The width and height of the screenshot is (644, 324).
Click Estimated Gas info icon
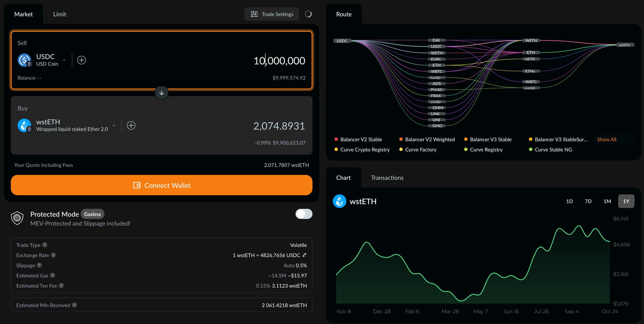point(53,275)
